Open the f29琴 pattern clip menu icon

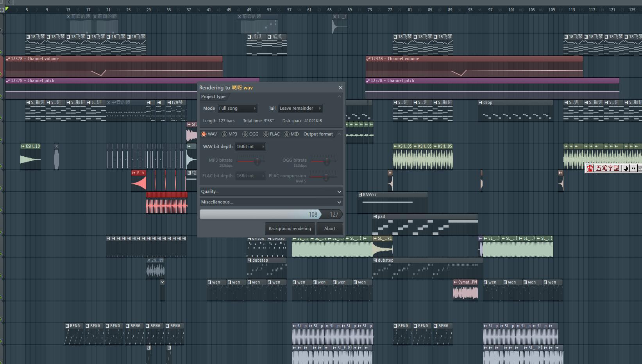169,102
